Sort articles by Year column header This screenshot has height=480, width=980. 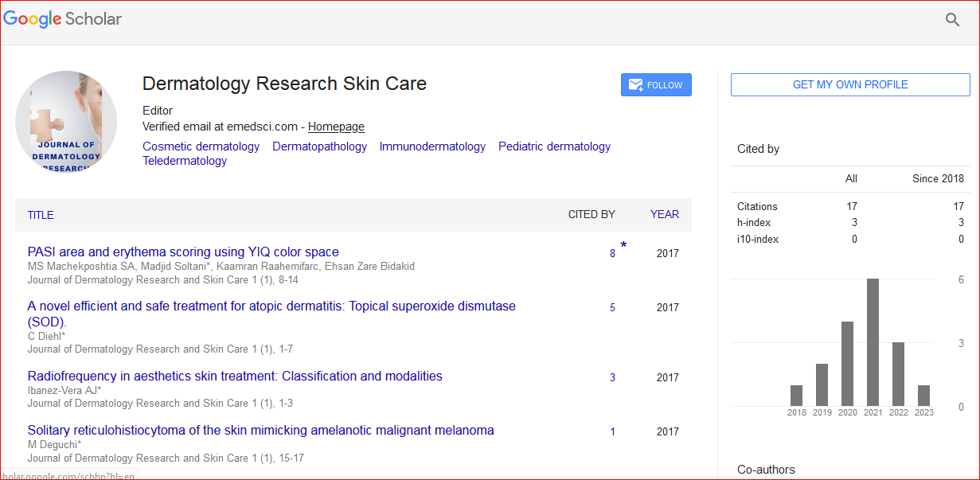[664, 215]
